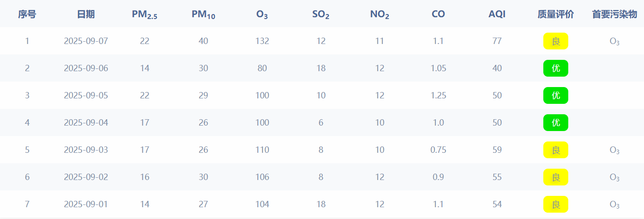Select date cell 2025-09-05
The height and width of the screenshot is (219, 644).
pyautogui.click(x=86, y=96)
